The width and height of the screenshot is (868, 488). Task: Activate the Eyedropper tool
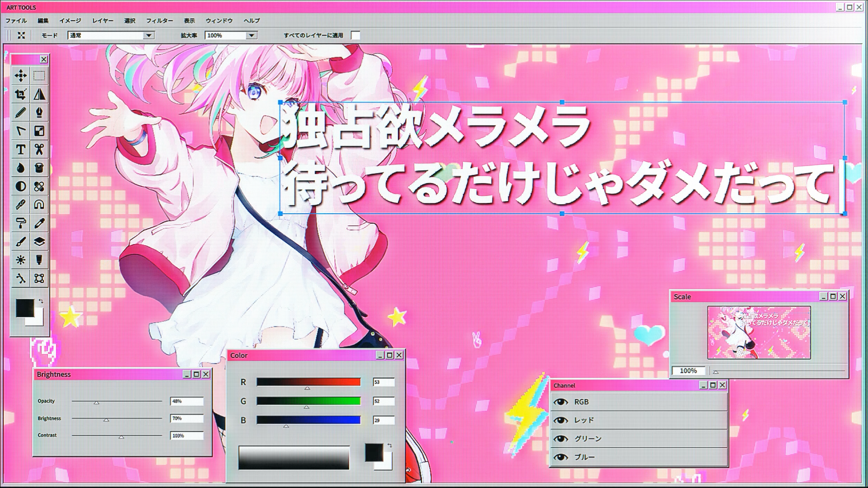click(x=39, y=223)
